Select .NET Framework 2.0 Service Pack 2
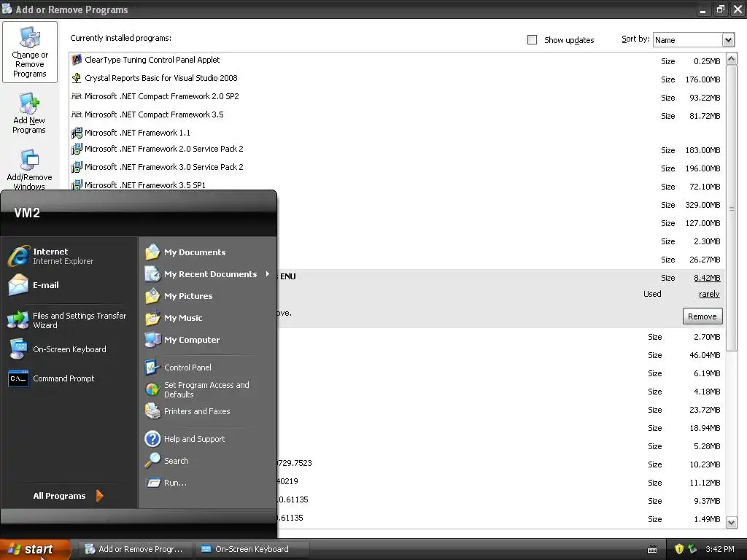 coord(164,149)
